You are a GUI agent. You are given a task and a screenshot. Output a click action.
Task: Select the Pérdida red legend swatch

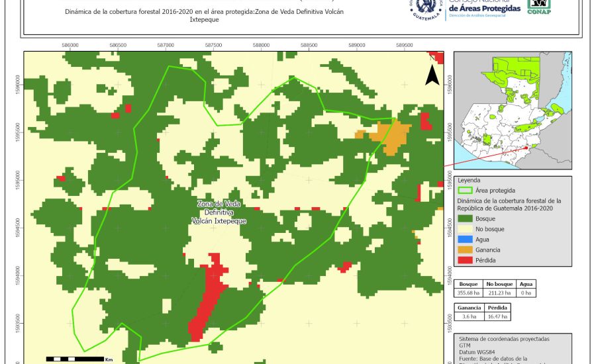tap(466, 261)
